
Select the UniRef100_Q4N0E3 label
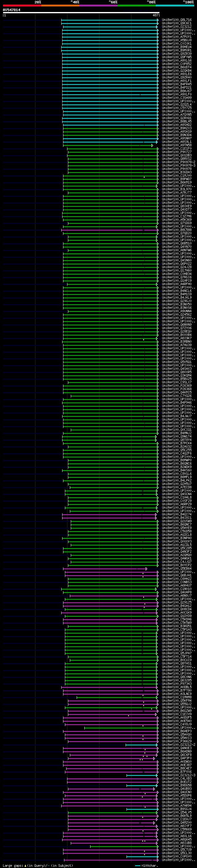click(176, 748)
